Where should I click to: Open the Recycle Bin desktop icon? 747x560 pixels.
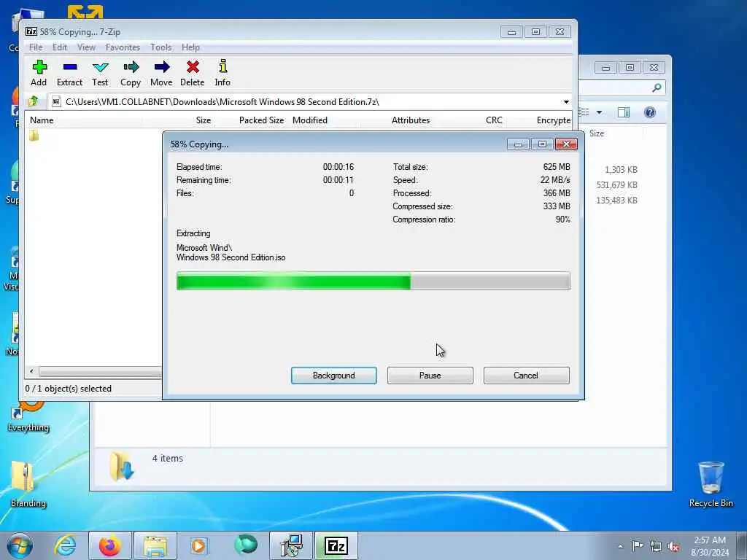click(x=711, y=483)
